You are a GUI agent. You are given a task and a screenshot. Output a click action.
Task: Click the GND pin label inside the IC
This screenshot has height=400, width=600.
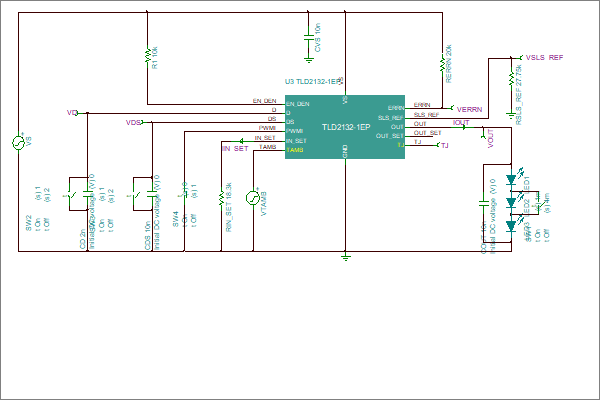tap(345, 152)
